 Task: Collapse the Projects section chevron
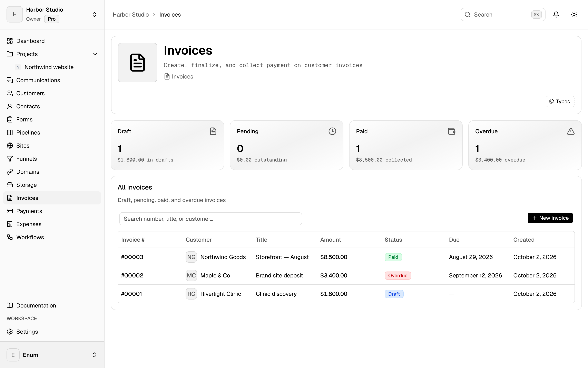pyautogui.click(x=95, y=54)
